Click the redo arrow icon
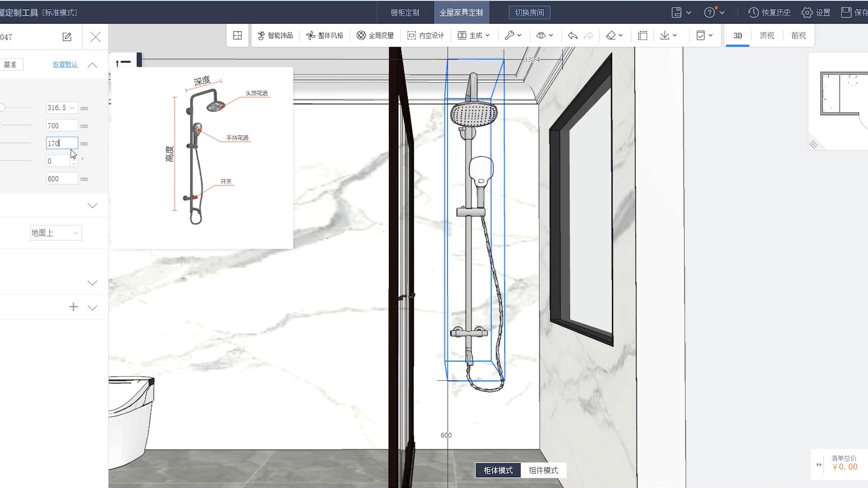Screen dimensions: 868x488 (x=588, y=35)
